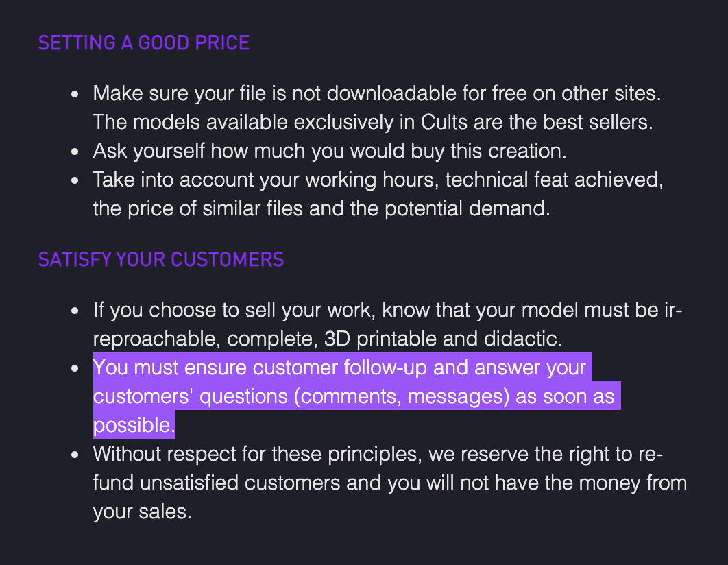
Task: Click the bullet marker before "If you choose"
Action: 75,311
